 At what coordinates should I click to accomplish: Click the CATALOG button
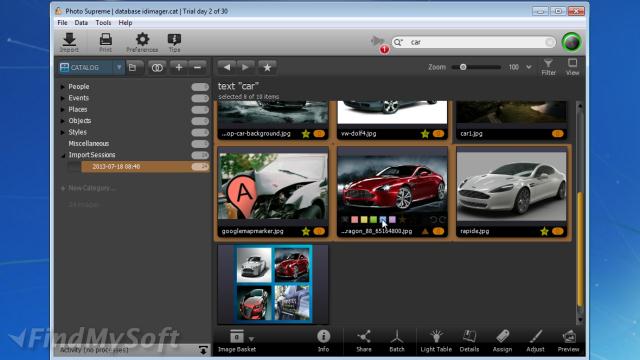tap(86, 67)
